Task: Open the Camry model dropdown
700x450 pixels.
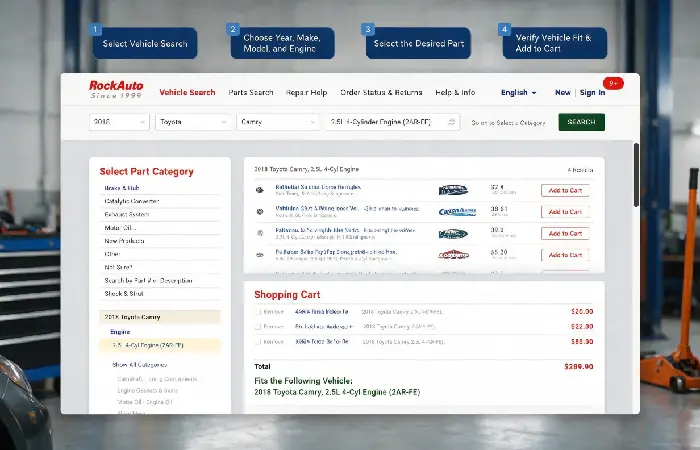Action: point(278,122)
